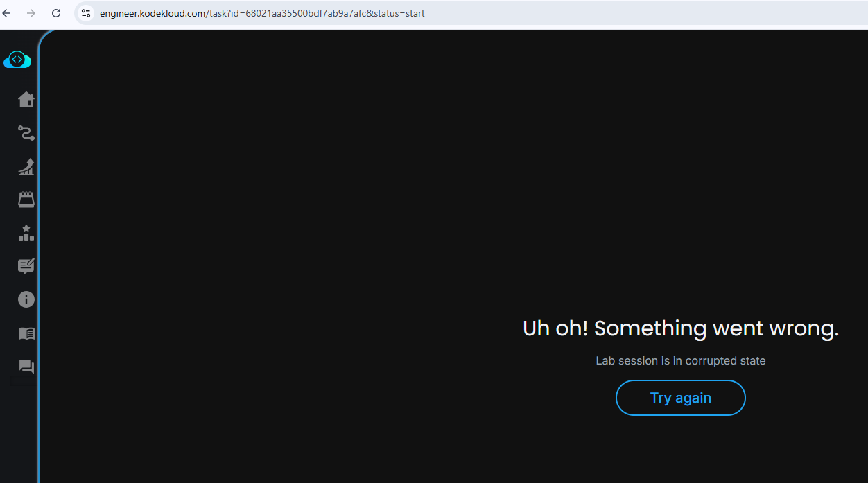Open the learning path route icon
This screenshot has width=868, height=483.
pos(26,133)
